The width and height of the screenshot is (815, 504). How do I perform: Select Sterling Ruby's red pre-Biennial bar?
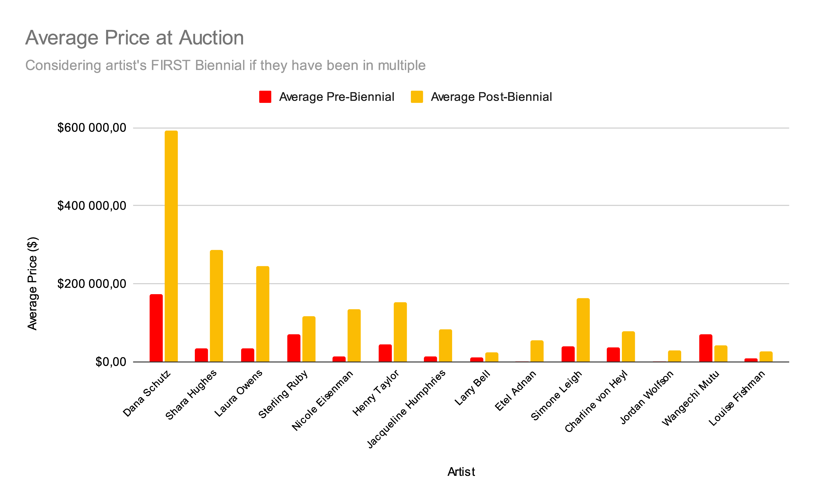coord(294,348)
